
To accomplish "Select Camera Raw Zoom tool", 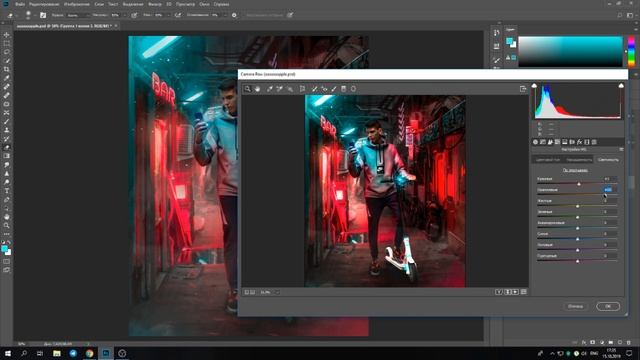I will point(247,89).
